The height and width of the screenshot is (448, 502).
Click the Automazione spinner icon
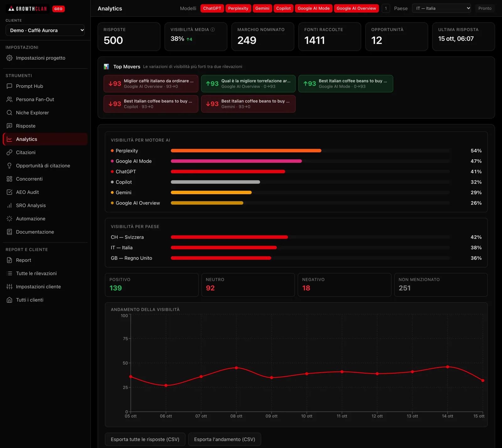click(x=9, y=219)
